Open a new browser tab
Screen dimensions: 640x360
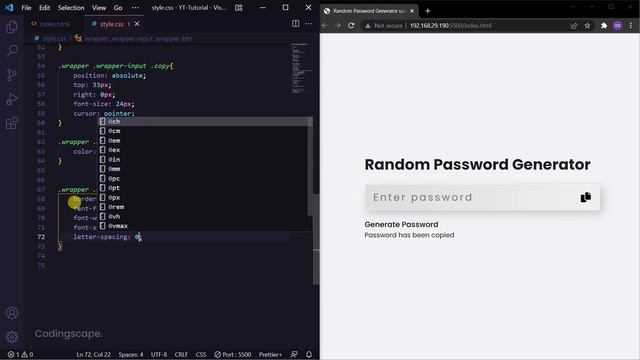(428, 11)
